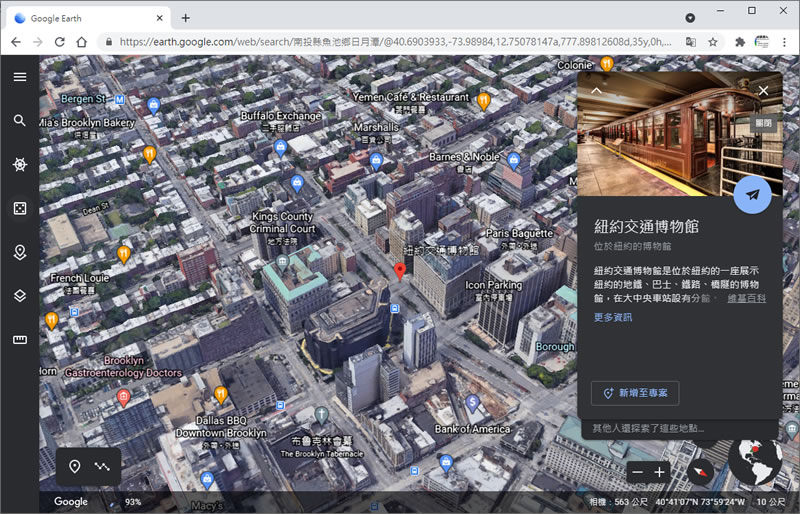Click the I'm Feeling Lucky dice icon

click(x=19, y=208)
